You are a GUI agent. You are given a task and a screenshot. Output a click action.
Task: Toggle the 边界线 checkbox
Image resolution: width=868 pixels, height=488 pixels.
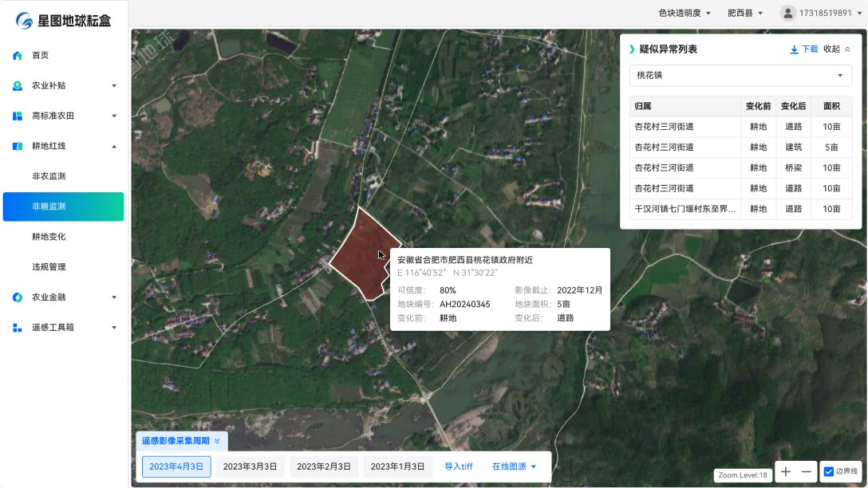828,472
